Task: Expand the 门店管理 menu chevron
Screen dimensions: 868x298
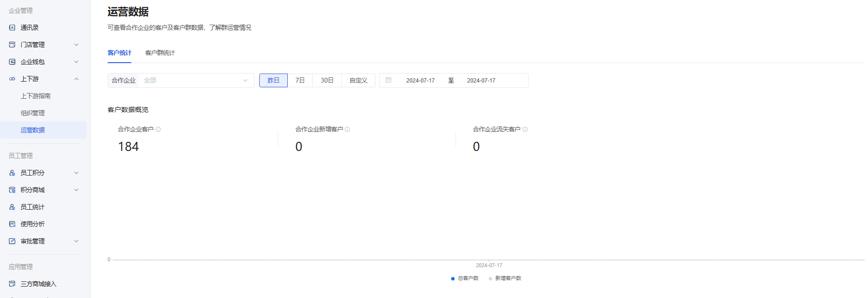Action: (76, 45)
